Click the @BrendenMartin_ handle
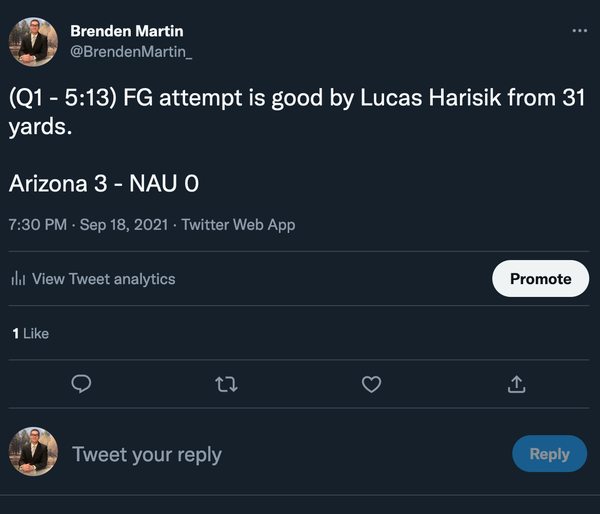Screen dimensions: 600x514 [x=131, y=51]
